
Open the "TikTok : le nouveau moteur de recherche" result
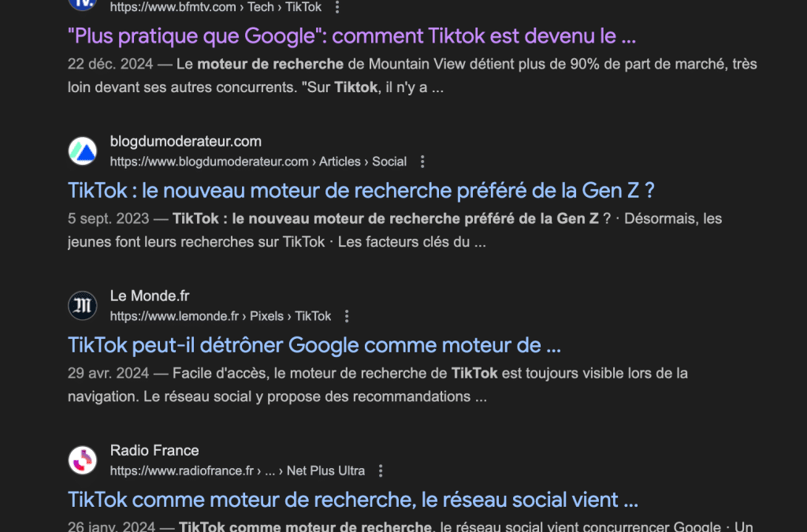(361, 191)
